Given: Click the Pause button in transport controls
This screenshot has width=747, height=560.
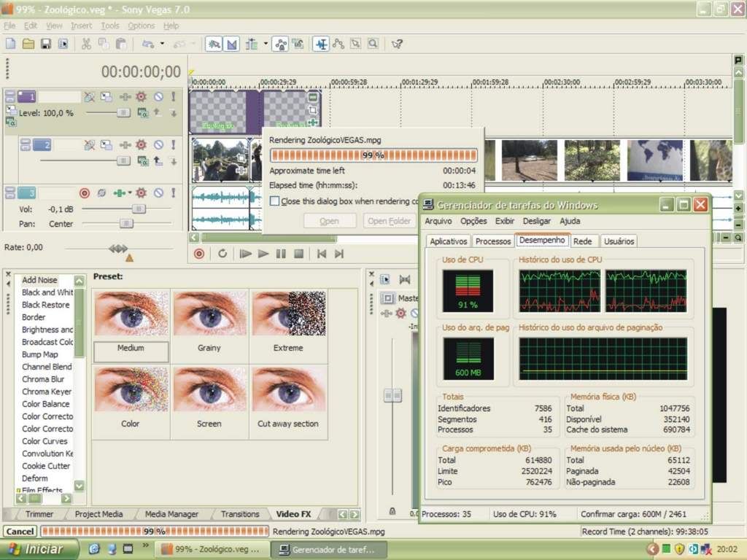Looking at the screenshot, I should click(281, 254).
